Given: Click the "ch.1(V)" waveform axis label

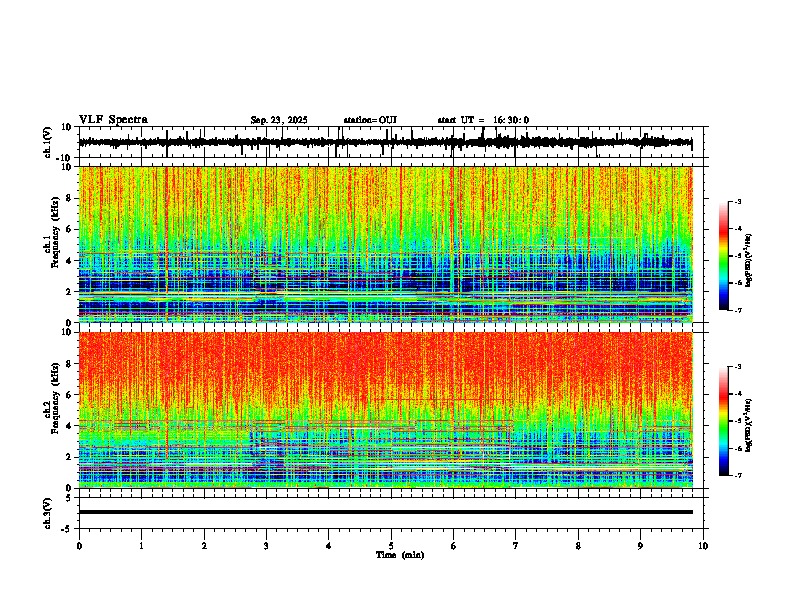Looking at the screenshot, I should [48, 142].
